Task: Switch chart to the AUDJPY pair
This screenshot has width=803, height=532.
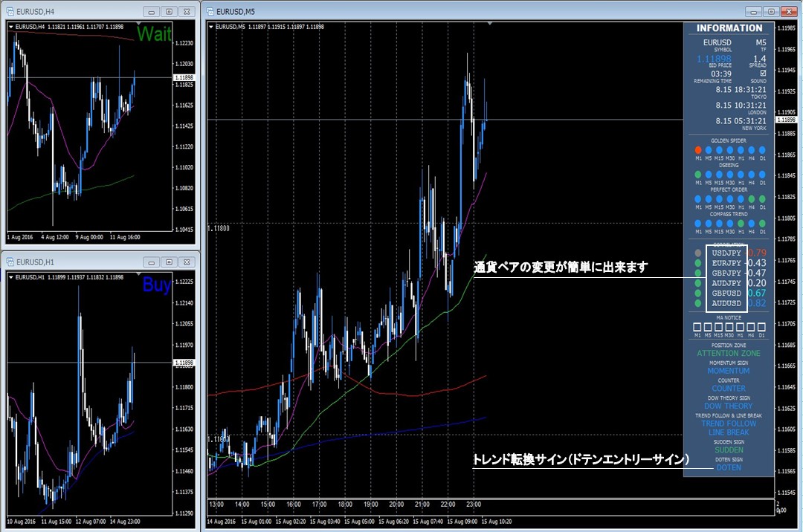Action: coord(726,283)
